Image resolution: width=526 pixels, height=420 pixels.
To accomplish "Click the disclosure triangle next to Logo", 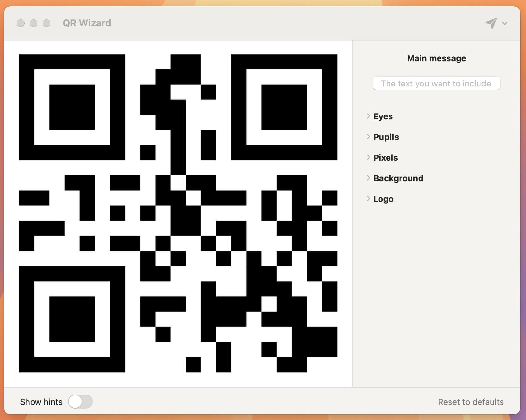I will 368,199.
